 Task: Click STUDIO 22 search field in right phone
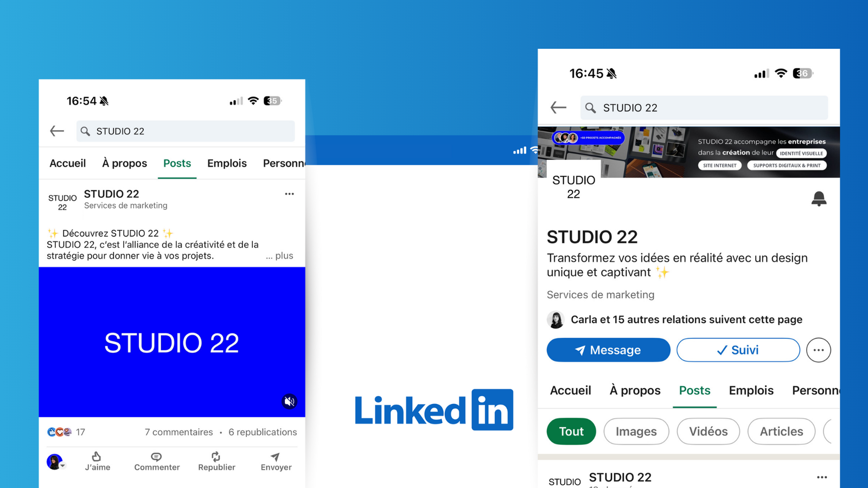(x=704, y=107)
